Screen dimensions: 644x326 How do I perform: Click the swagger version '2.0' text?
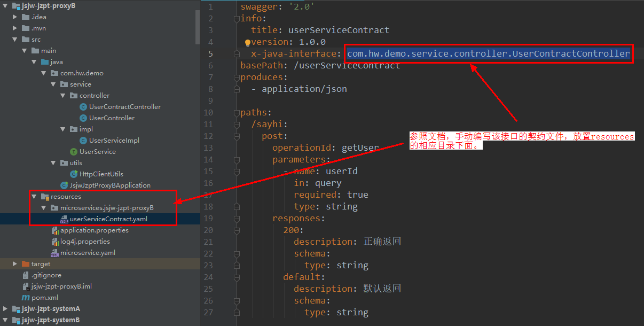[302, 6]
